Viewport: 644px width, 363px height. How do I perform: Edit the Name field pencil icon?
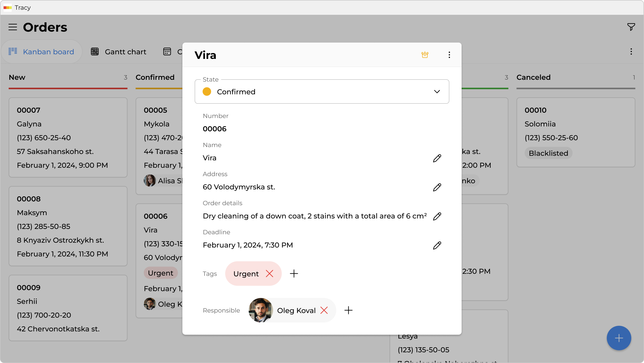[437, 158]
